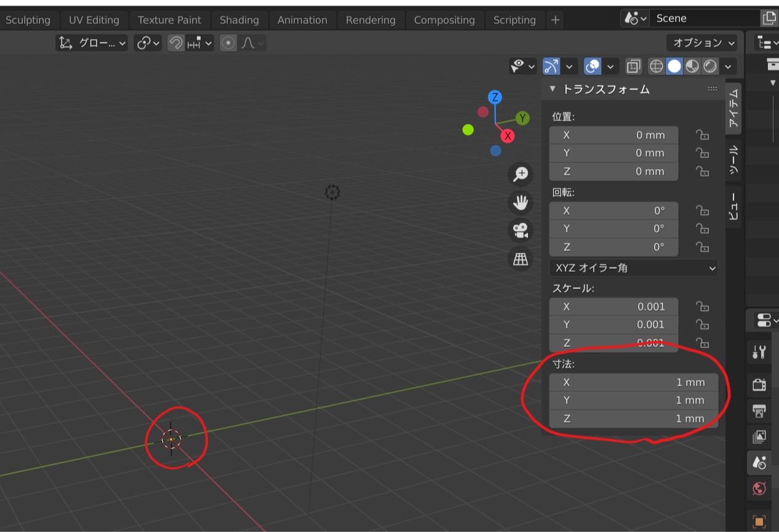Lock the 位置 Z value
779x532 pixels.
tap(702, 172)
